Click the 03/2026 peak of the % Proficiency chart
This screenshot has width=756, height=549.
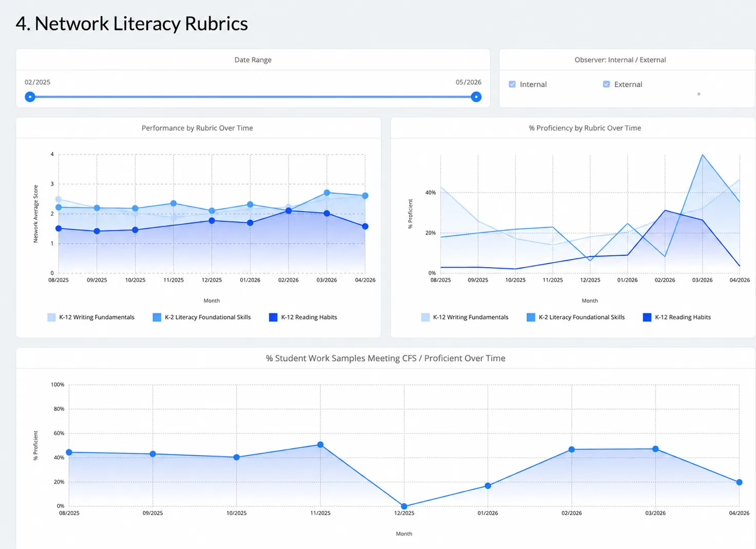click(702, 155)
